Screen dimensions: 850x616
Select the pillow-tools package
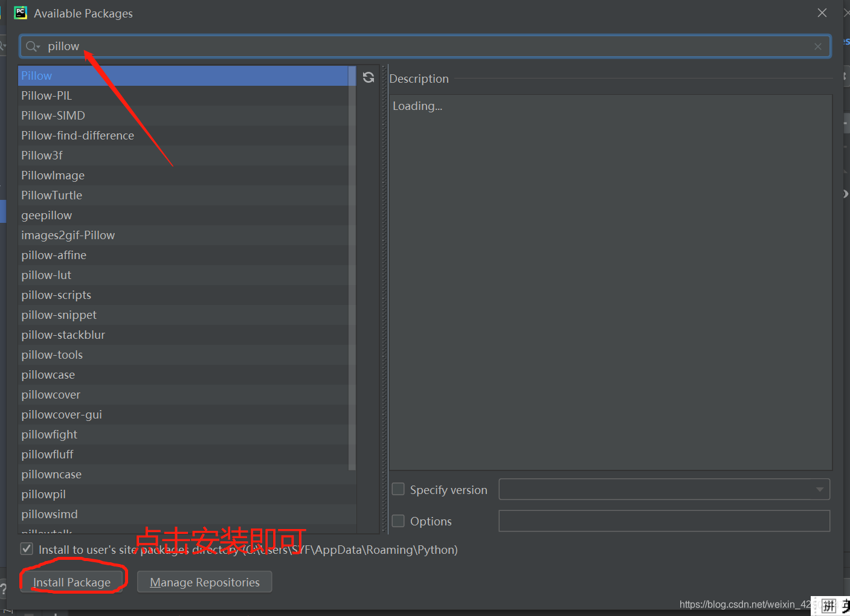pyautogui.click(x=184, y=355)
